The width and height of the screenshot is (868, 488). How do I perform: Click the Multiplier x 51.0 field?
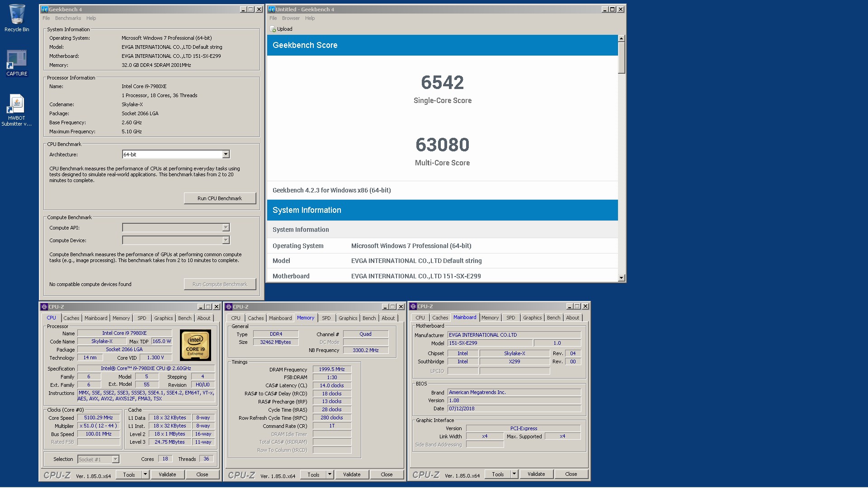pos(99,426)
